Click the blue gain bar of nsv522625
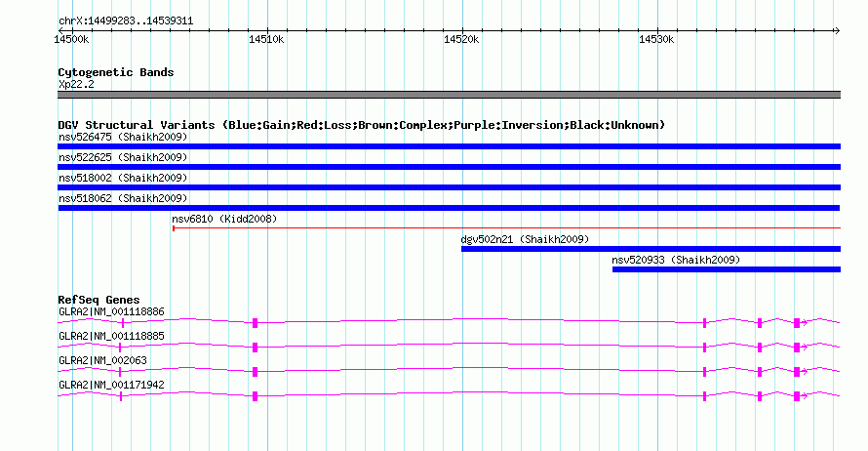 coord(449,167)
